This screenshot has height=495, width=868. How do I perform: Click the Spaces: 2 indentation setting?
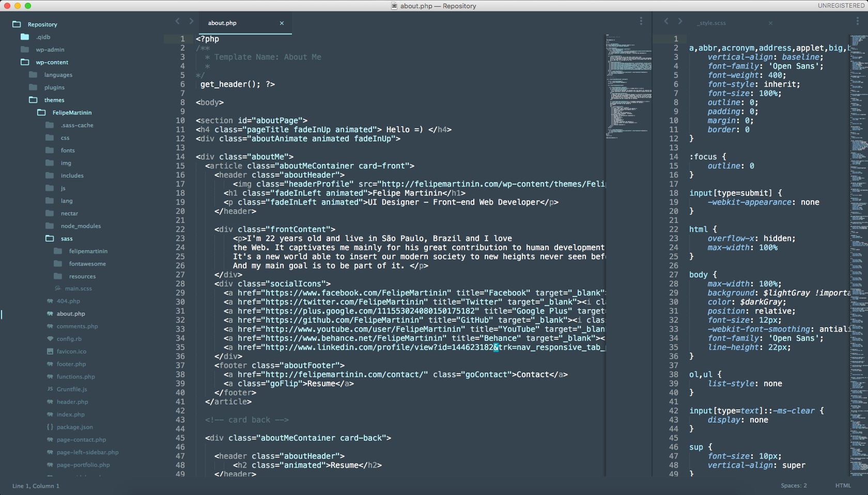click(794, 486)
